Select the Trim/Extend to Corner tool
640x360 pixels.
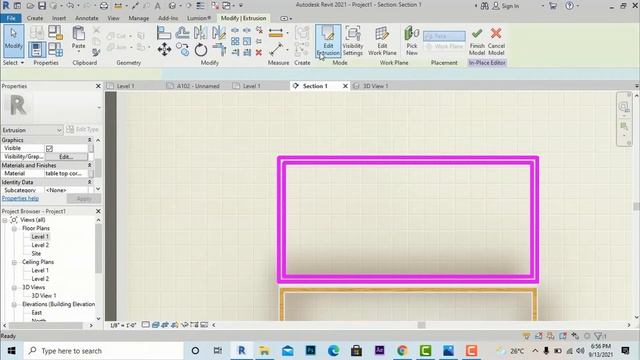219,50
